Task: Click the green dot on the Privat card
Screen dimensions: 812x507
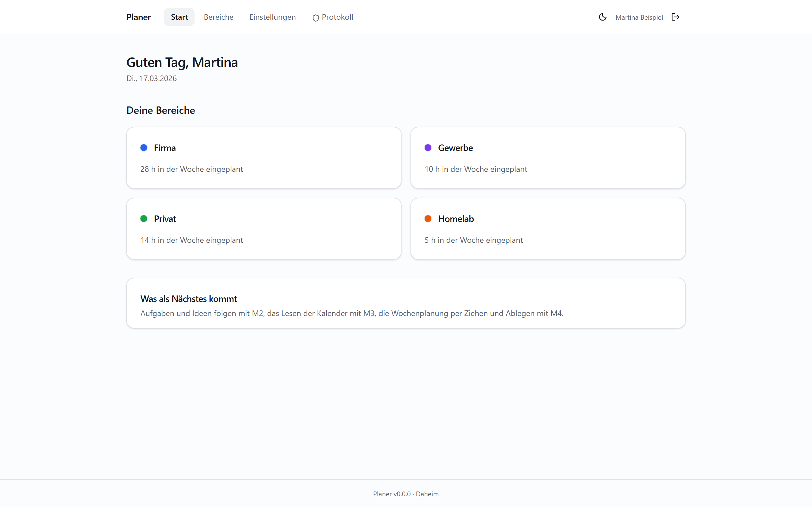Action: click(x=144, y=219)
